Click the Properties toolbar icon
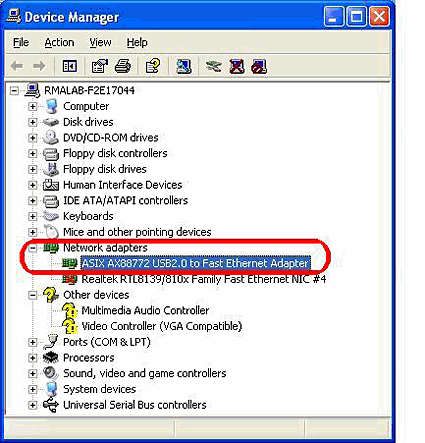This screenshot has width=425, height=443. 100,66
